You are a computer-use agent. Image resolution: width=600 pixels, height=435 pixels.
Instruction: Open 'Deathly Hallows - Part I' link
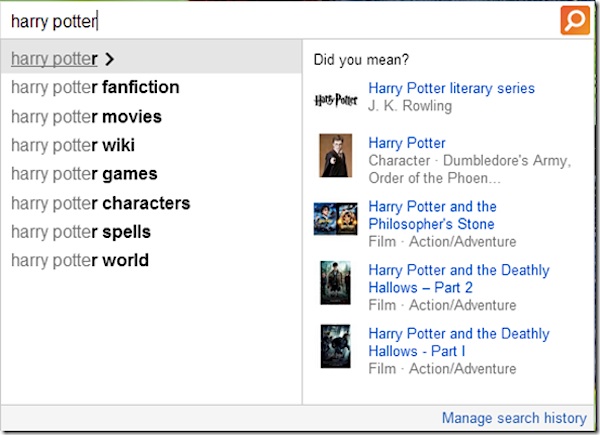pyautogui.click(x=459, y=342)
